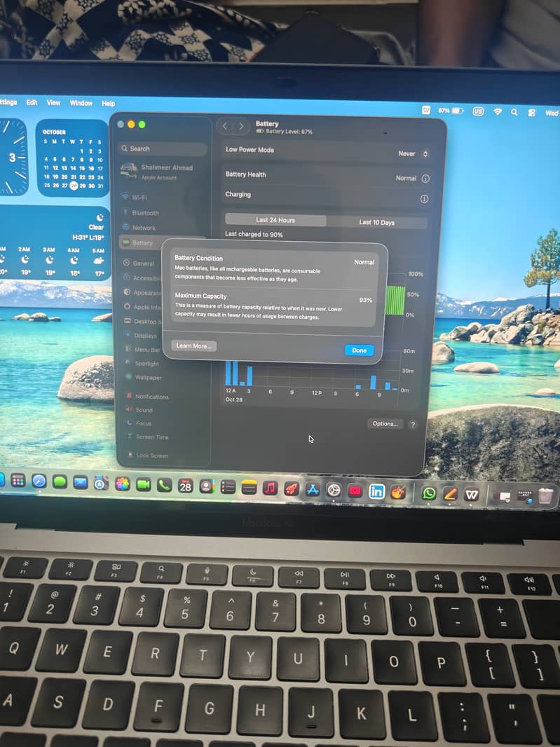Launch the guitar GarageBand icon

click(398, 492)
